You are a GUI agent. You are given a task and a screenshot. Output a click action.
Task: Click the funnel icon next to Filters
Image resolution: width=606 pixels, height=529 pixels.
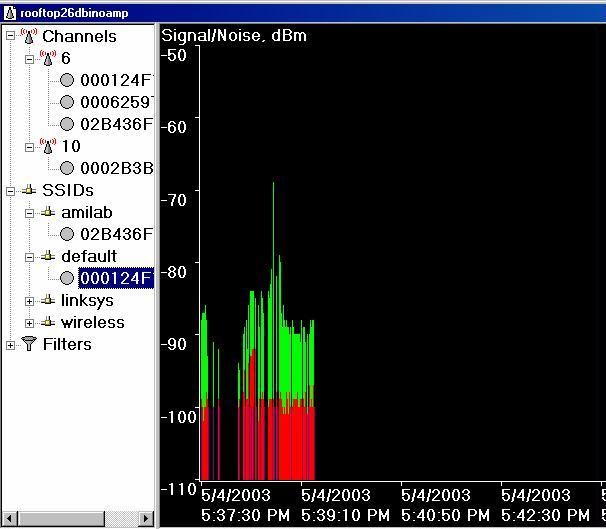28,344
